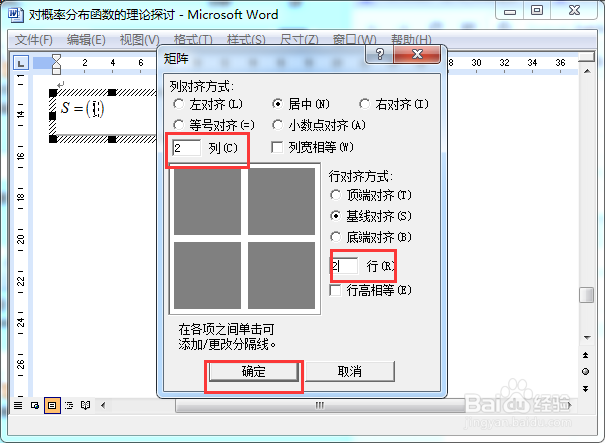Switch to normal view icon at bottom left
This screenshot has height=443, width=605.
coord(18,405)
